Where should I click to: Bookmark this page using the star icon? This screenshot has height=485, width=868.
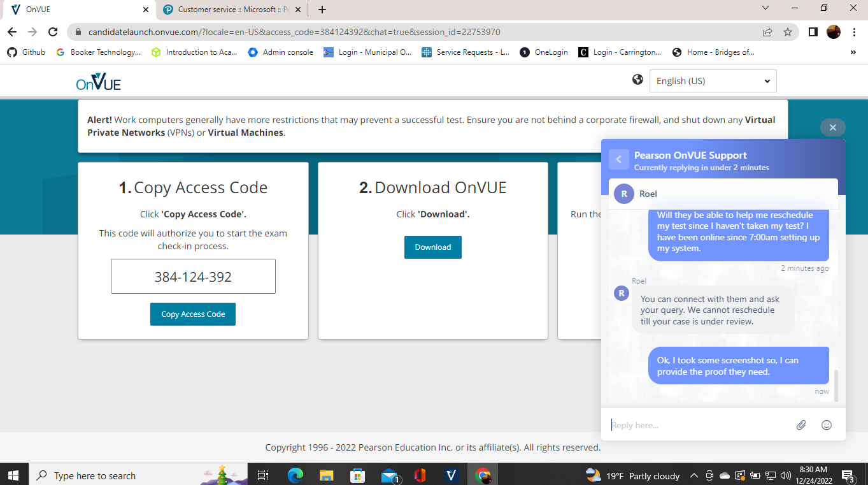[x=788, y=31]
